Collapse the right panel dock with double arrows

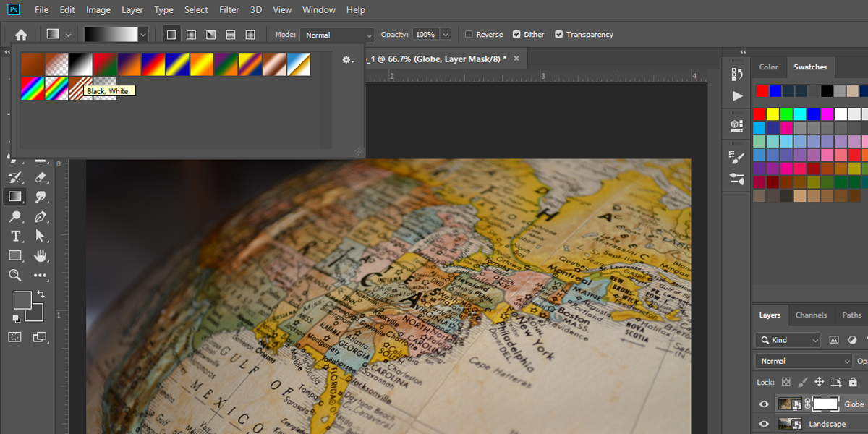pyautogui.click(x=743, y=51)
